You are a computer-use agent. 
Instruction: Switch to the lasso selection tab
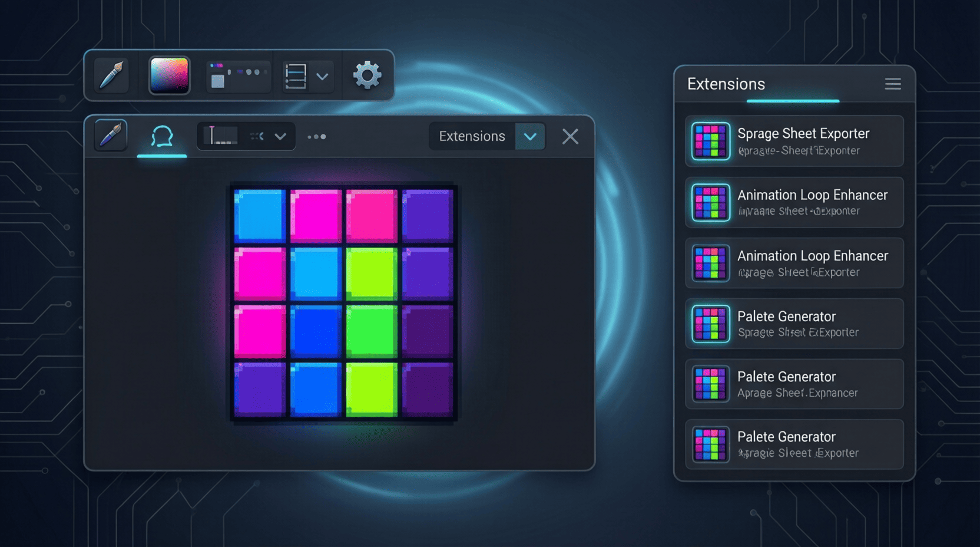click(162, 137)
